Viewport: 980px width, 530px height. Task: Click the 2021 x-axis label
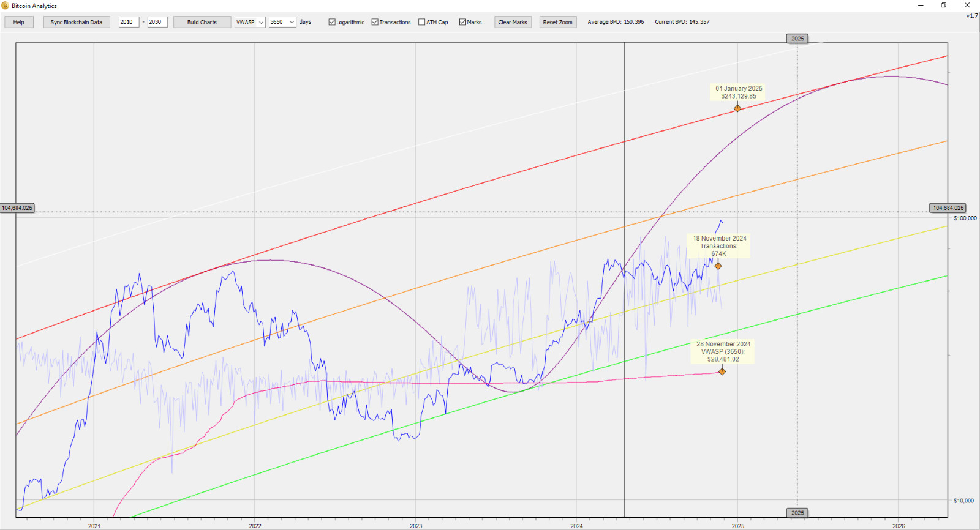(94, 526)
